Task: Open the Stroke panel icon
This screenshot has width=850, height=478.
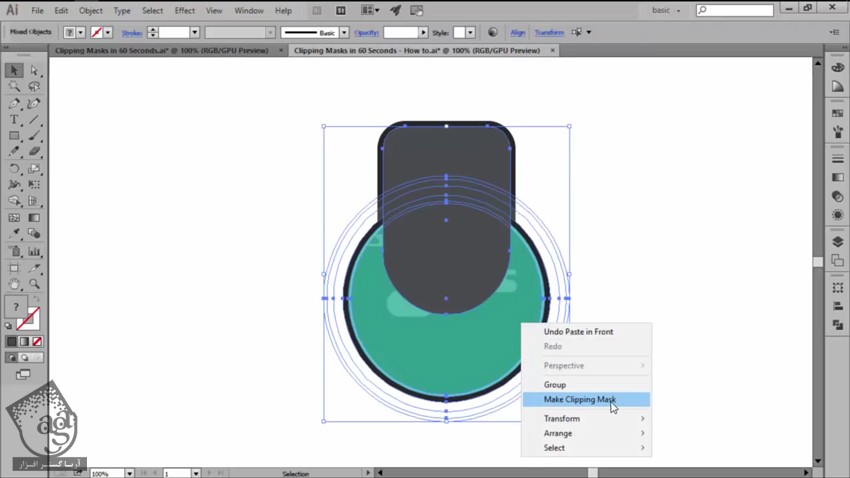Action: pyautogui.click(x=838, y=159)
